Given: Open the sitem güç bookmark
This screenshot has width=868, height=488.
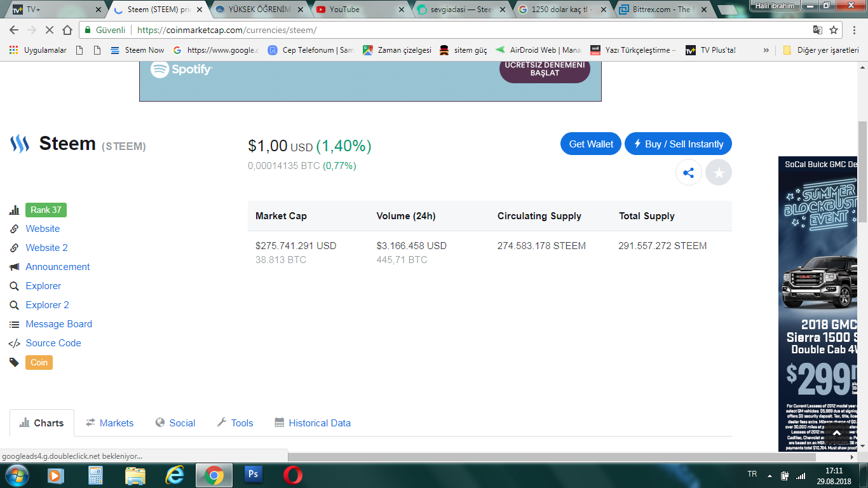Looking at the screenshot, I should coord(463,50).
